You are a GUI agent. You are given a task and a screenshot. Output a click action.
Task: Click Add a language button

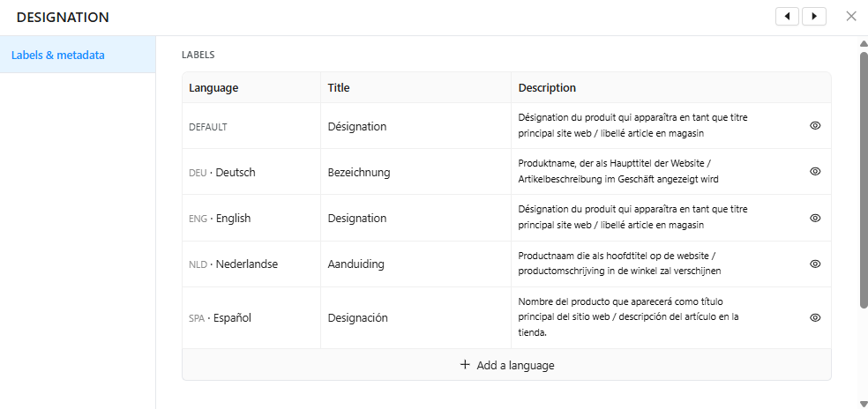coord(506,365)
